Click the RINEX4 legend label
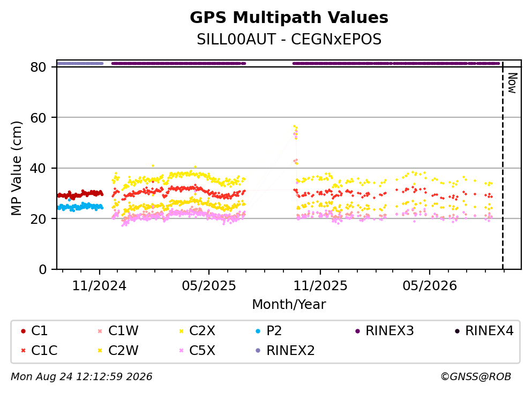 pyautogui.click(x=489, y=330)
